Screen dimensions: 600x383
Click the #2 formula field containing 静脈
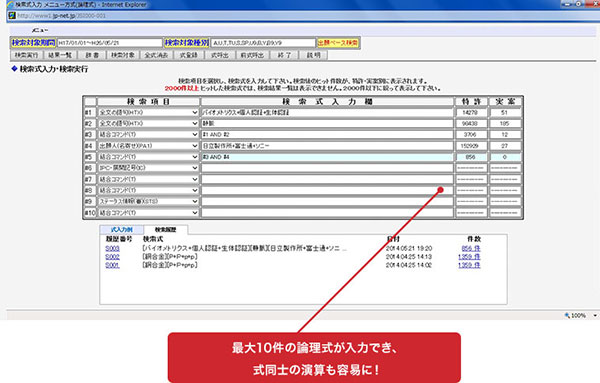[x=327, y=124]
